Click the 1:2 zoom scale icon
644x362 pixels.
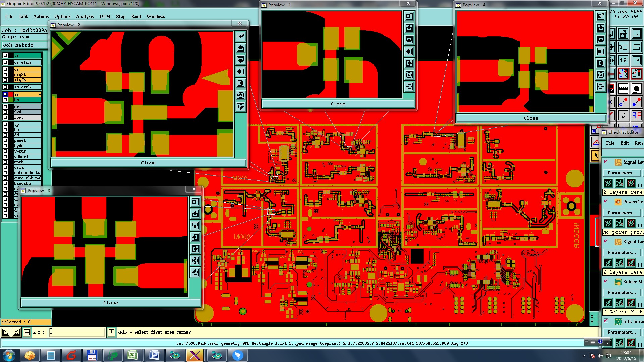(623, 60)
